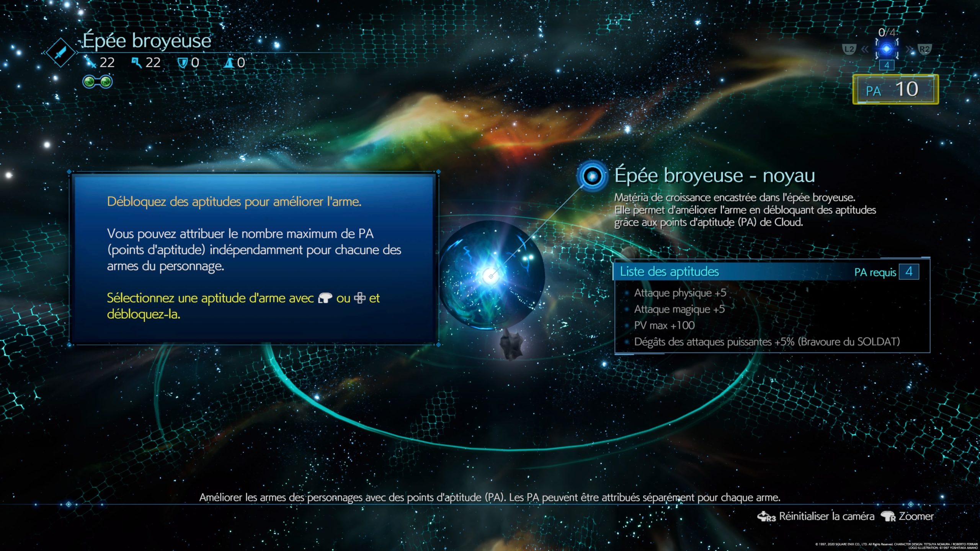Select the Dégâts des attaques puissantes +5% ability

click(x=767, y=342)
